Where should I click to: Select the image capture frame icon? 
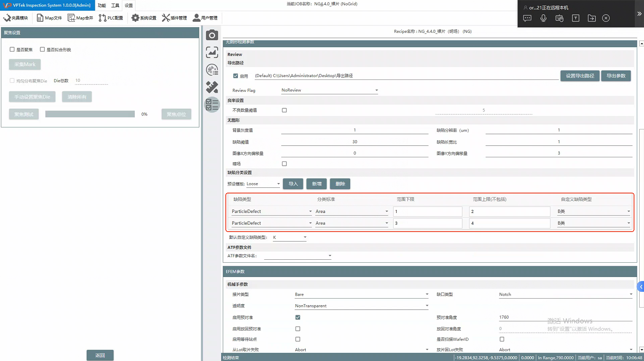point(212,52)
